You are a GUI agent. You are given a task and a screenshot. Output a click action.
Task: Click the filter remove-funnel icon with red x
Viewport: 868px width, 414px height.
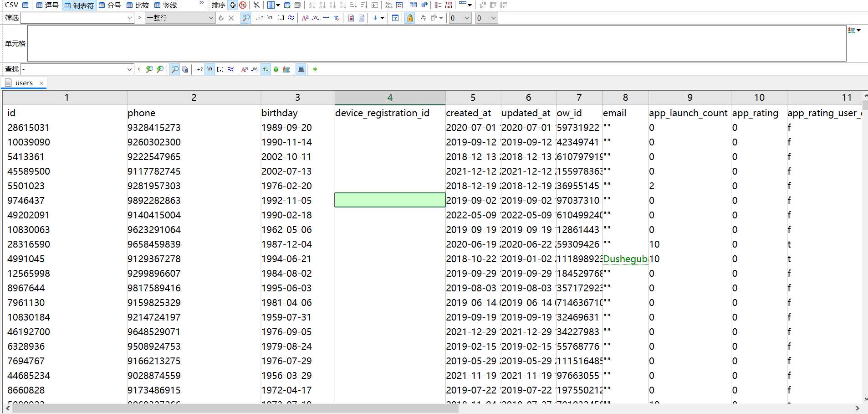pyautogui.click(x=337, y=18)
